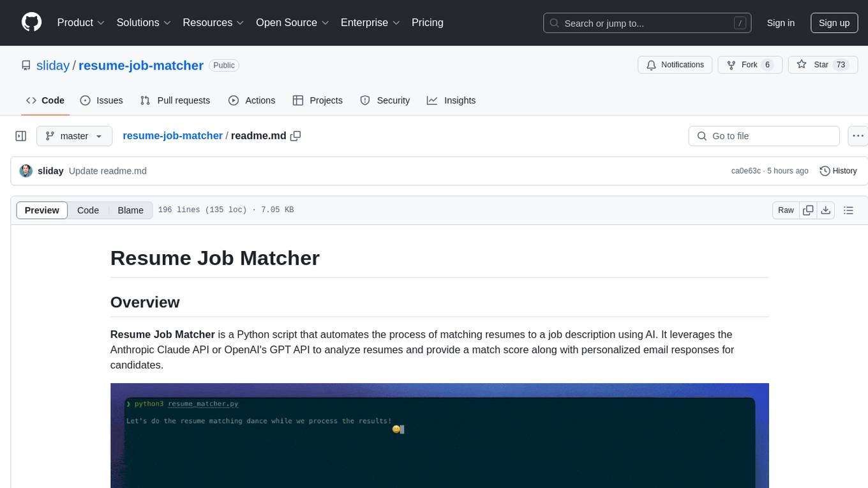Switch to the Security tab
The width and height of the screenshot is (868, 488).
[x=385, y=100]
